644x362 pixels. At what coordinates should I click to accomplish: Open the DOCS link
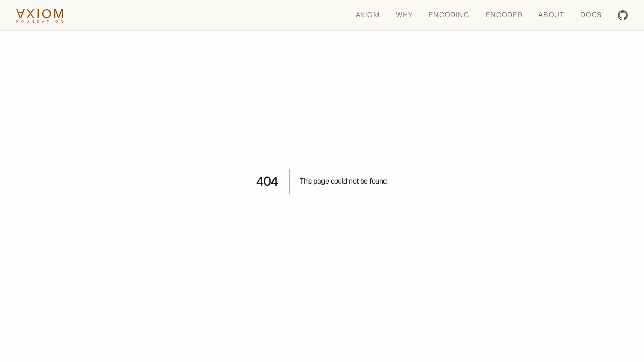591,15
